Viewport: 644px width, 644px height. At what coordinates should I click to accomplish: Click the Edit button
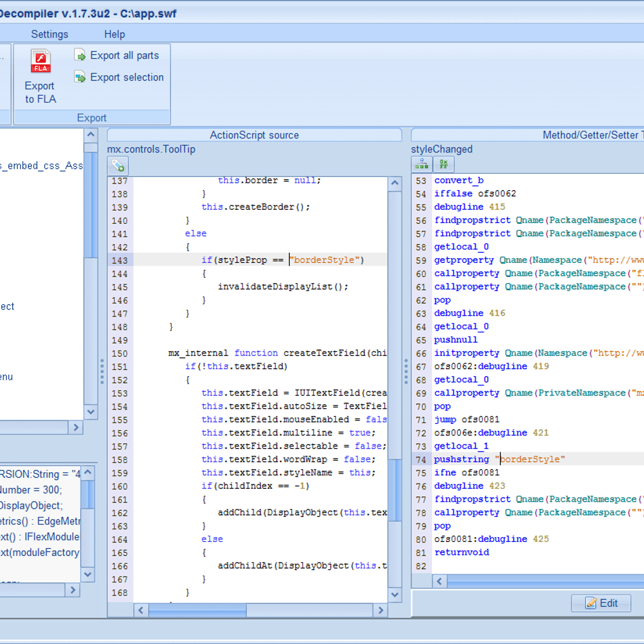[601, 603]
